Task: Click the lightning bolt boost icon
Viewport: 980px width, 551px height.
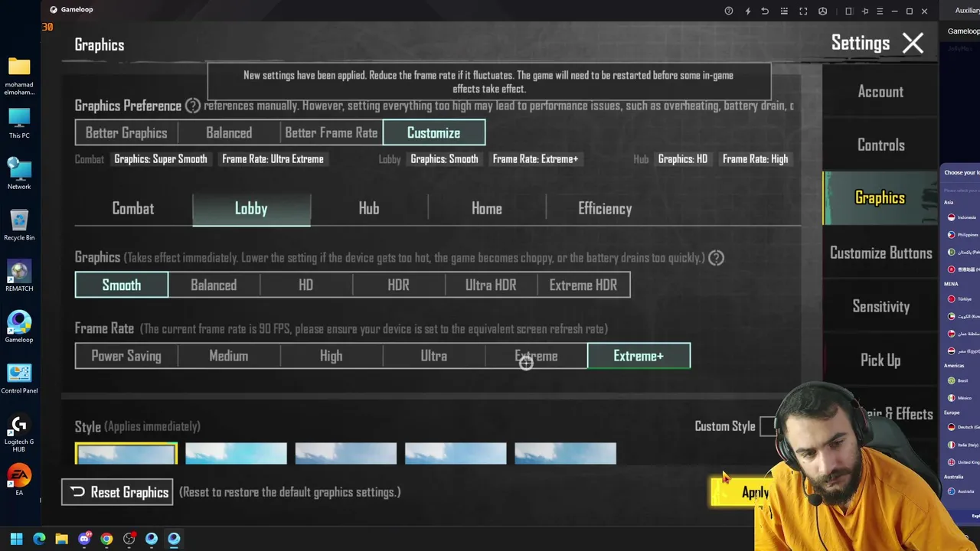Action: [x=747, y=11]
